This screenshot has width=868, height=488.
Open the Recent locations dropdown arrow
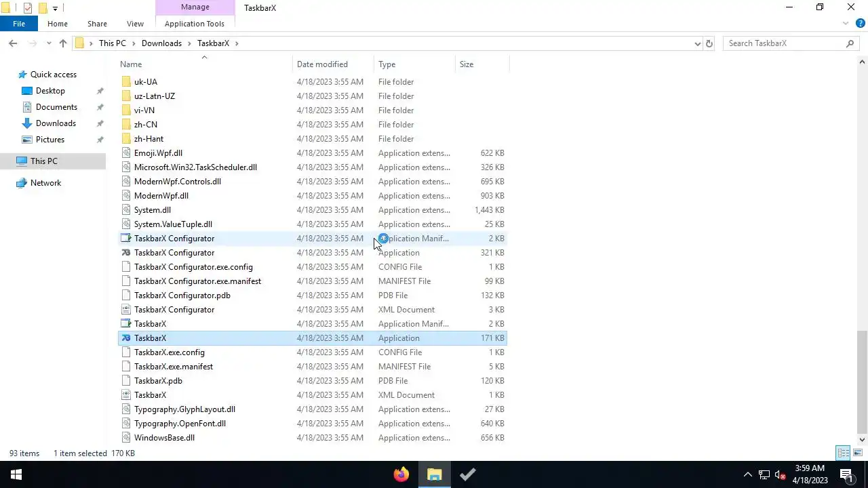(x=49, y=43)
